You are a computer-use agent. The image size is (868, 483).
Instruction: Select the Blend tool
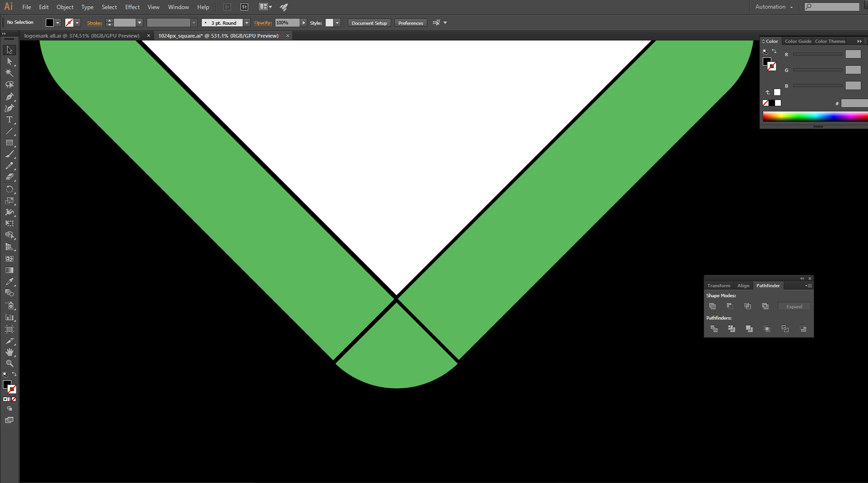coord(10,293)
